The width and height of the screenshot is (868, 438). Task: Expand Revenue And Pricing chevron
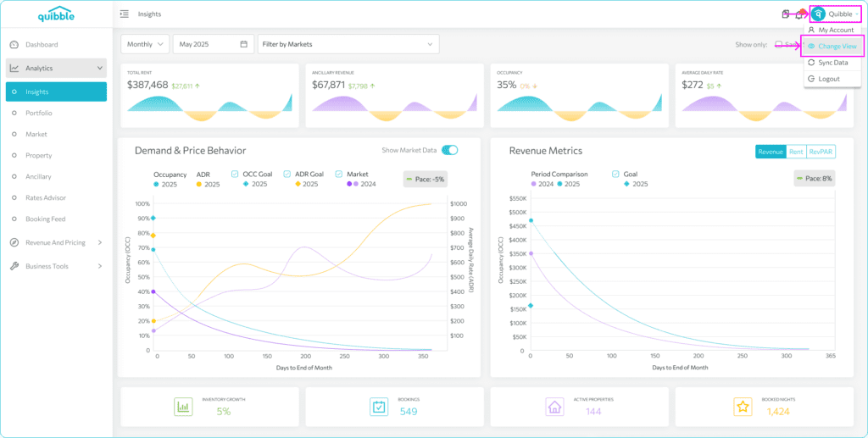pyautogui.click(x=100, y=243)
